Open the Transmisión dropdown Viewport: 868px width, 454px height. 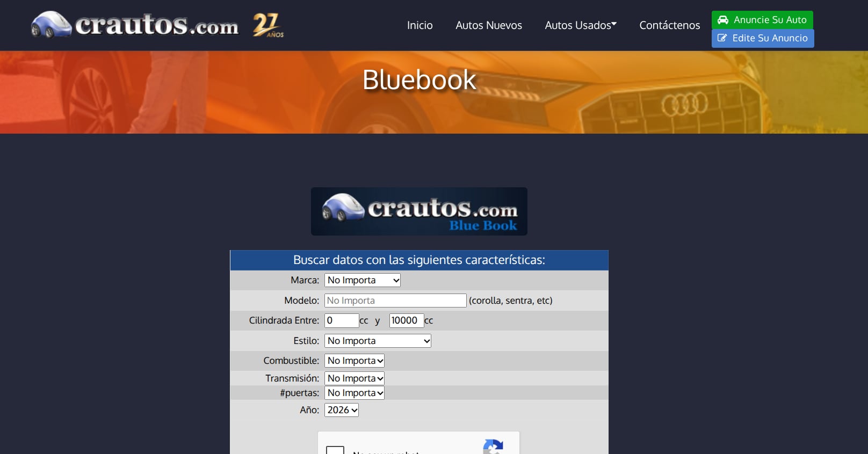pyautogui.click(x=355, y=378)
